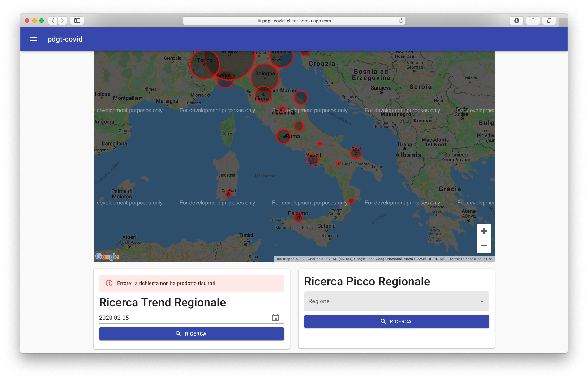Open a new Safari tab
Screen dimensions: 588x380
point(563,23)
